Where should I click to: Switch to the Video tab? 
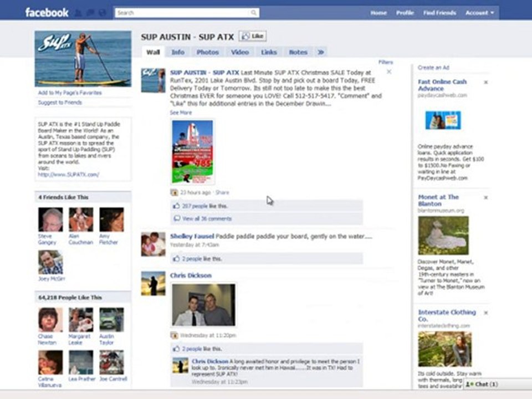[240, 52]
